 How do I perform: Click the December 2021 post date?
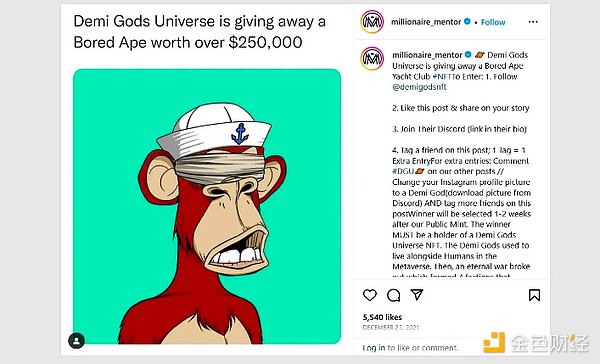[x=391, y=327]
